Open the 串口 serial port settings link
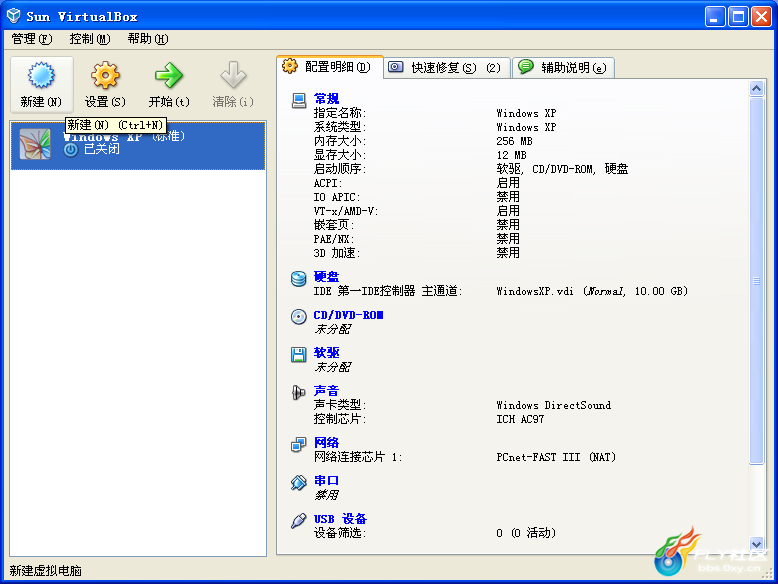Screen dimensions: 778x584 pyautogui.click(x=326, y=481)
